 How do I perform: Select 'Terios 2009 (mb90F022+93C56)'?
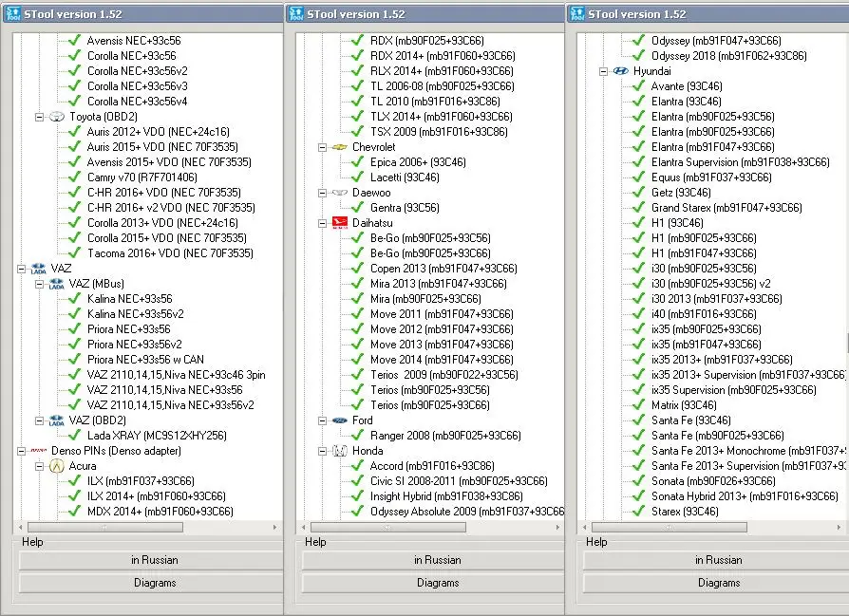pos(444,375)
